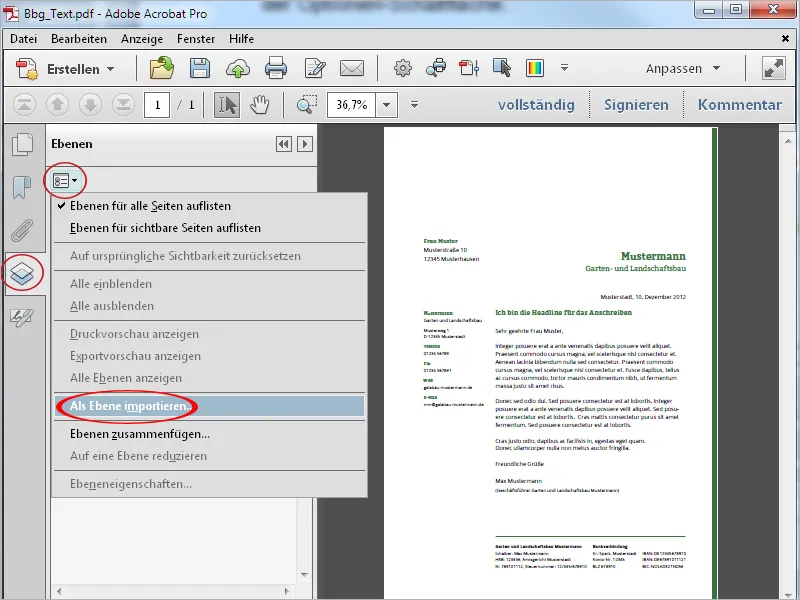Send file using envelope email icon
The width and height of the screenshot is (800, 600).
click(352, 68)
